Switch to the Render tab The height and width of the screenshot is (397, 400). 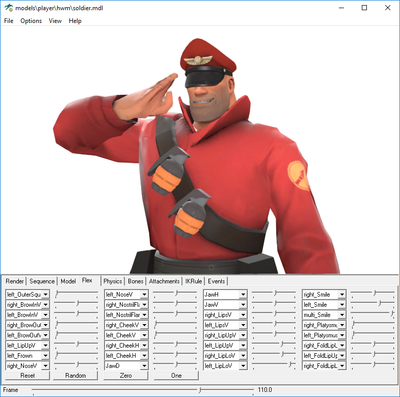click(x=15, y=281)
